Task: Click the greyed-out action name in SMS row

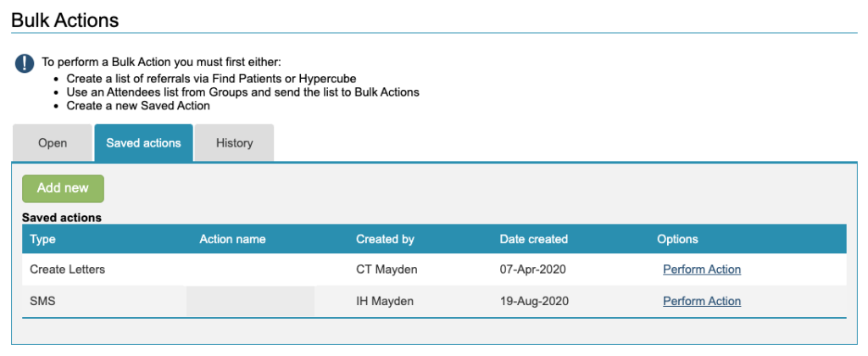Action: 250,301
